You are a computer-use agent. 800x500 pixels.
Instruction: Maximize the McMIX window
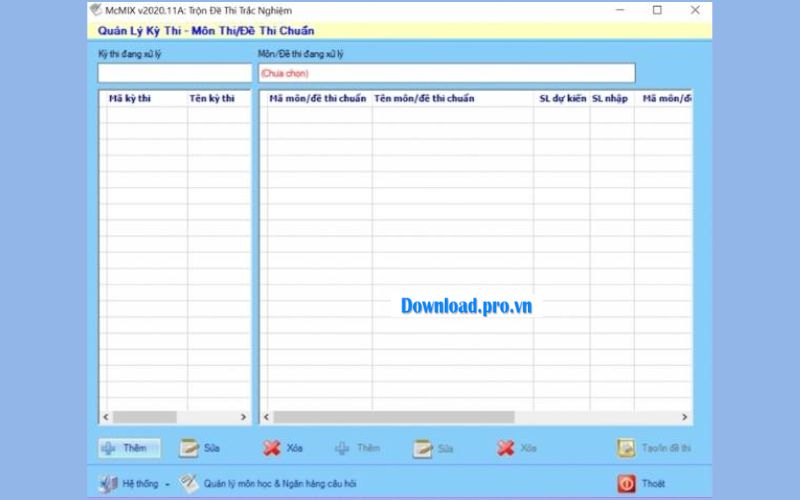(x=657, y=10)
